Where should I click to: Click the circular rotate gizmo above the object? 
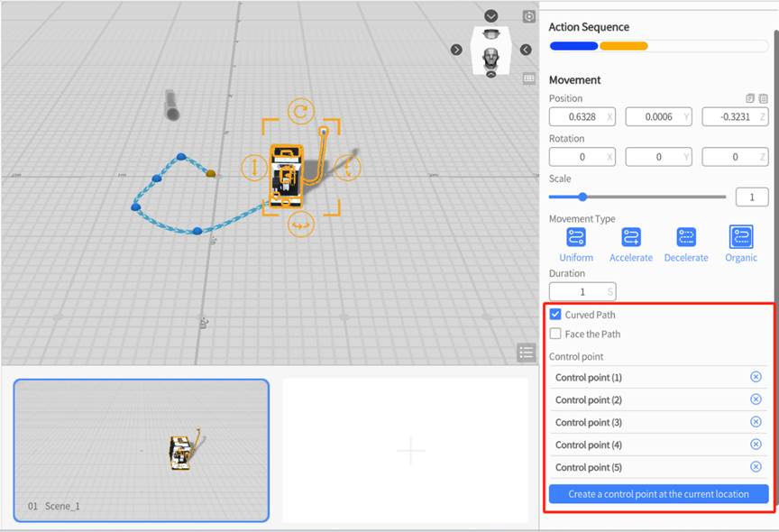(300, 113)
